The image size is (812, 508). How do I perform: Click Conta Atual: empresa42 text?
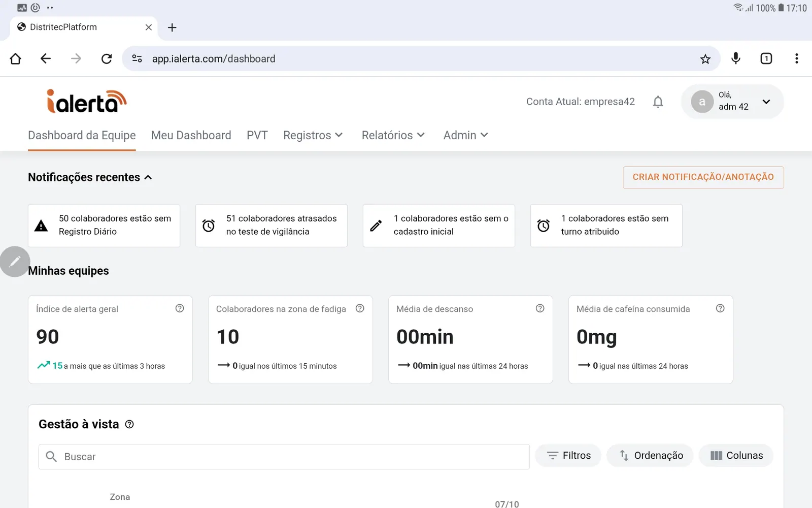[581, 102]
